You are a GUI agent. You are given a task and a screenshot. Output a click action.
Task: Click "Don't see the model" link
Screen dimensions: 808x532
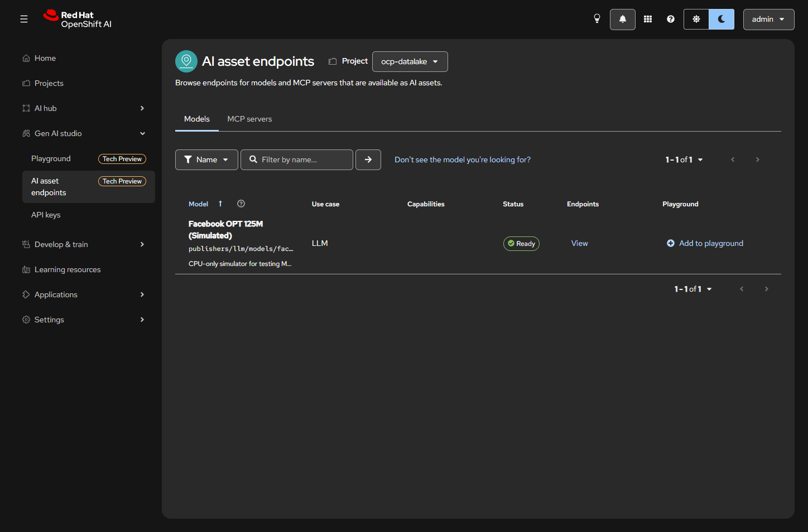pyautogui.click(x=463, y=159)
